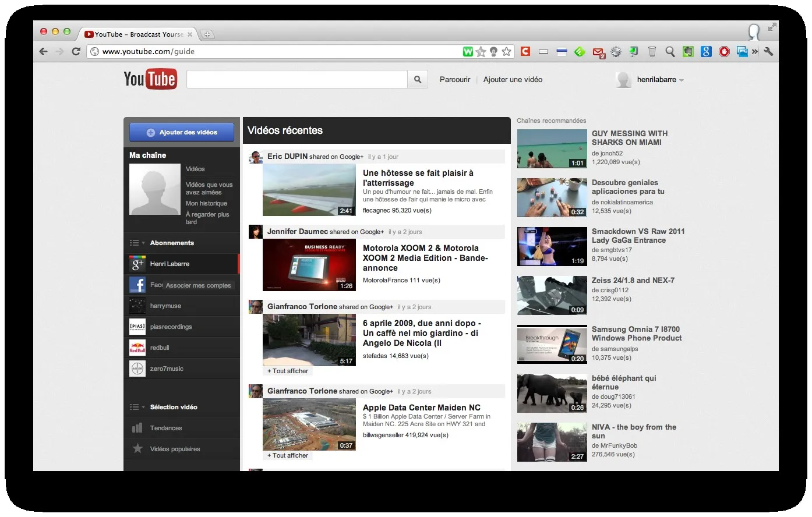
Task: Click the Vidéos populaires star icon
Action: pos(137,448)
